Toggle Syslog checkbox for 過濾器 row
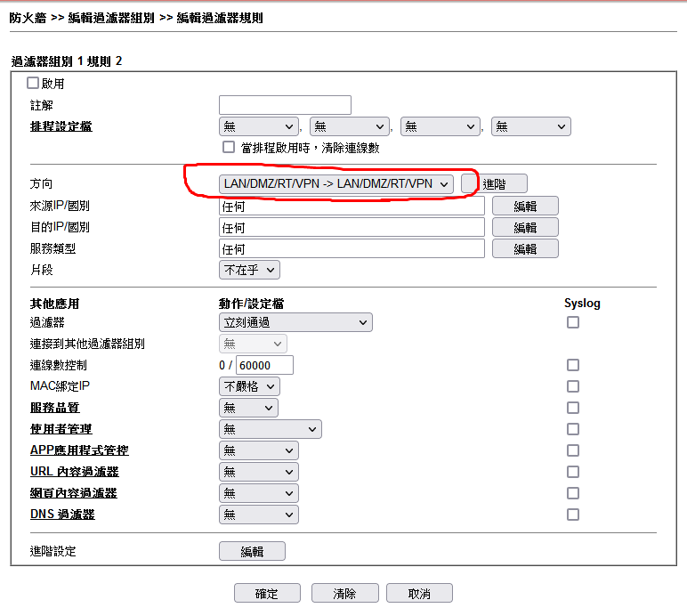This screenshot has width=687, height=616. 573,322
